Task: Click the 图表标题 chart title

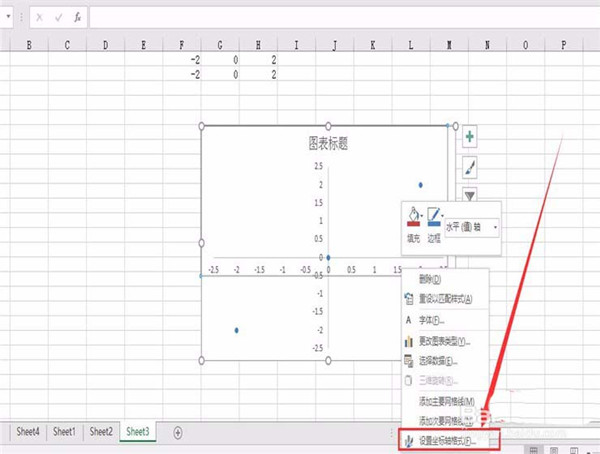Action: pyautogui.click(x=328, y=143)
